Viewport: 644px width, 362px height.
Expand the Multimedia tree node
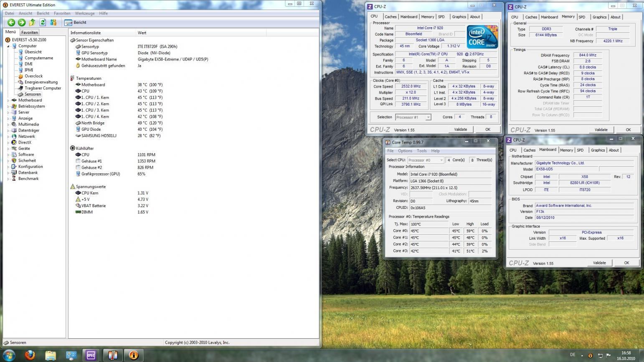[x=8, y=124]
